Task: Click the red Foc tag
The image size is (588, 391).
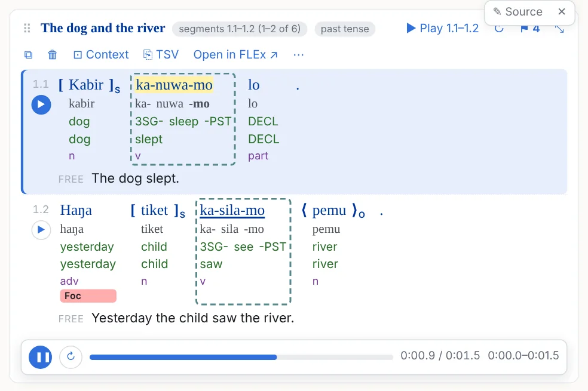Action: coord(88,296)
